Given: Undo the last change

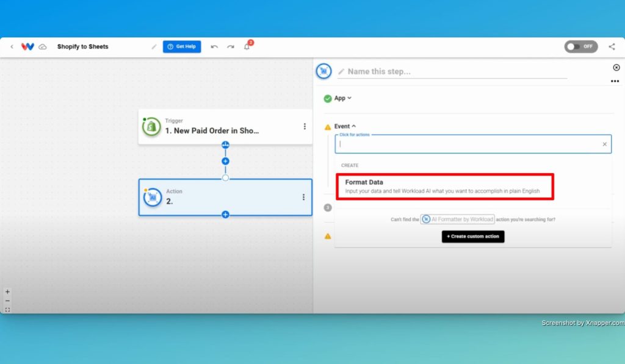Looking at the screenshot, I should coord(214,46).
